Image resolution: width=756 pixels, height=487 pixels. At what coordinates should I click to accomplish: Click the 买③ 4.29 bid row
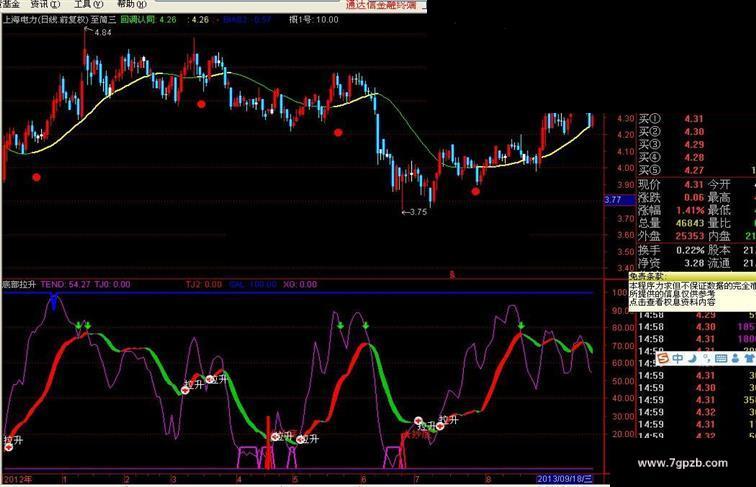point(671,145)
